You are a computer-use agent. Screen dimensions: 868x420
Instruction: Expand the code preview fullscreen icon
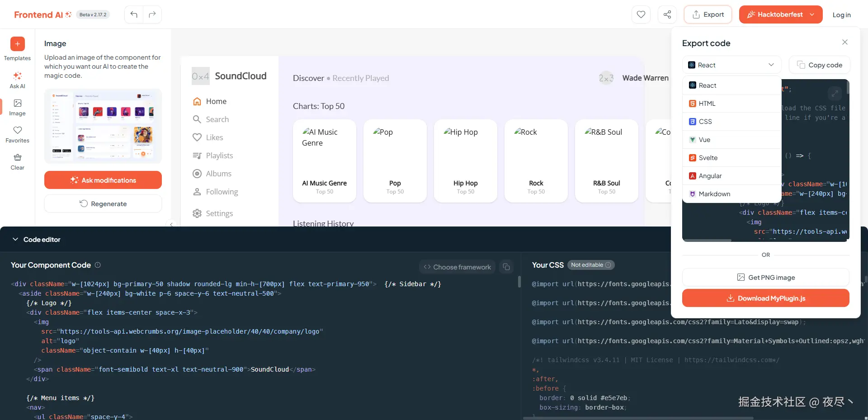click(835, 94)
